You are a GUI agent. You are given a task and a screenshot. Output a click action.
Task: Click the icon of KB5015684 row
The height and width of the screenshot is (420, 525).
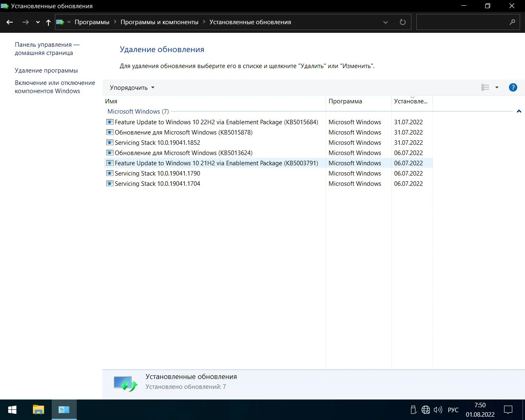coord(110,122)
